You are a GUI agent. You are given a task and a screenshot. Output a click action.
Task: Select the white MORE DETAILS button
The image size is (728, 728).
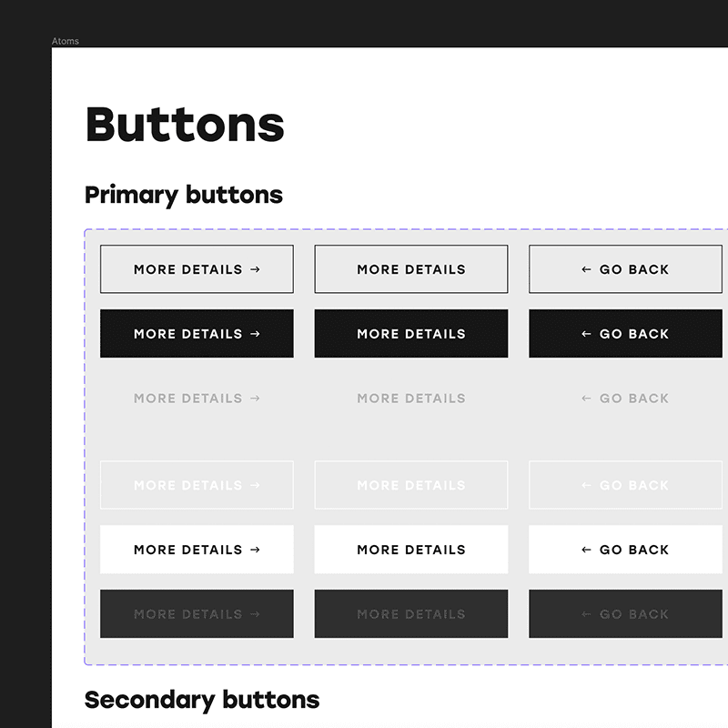pos(410,550)
